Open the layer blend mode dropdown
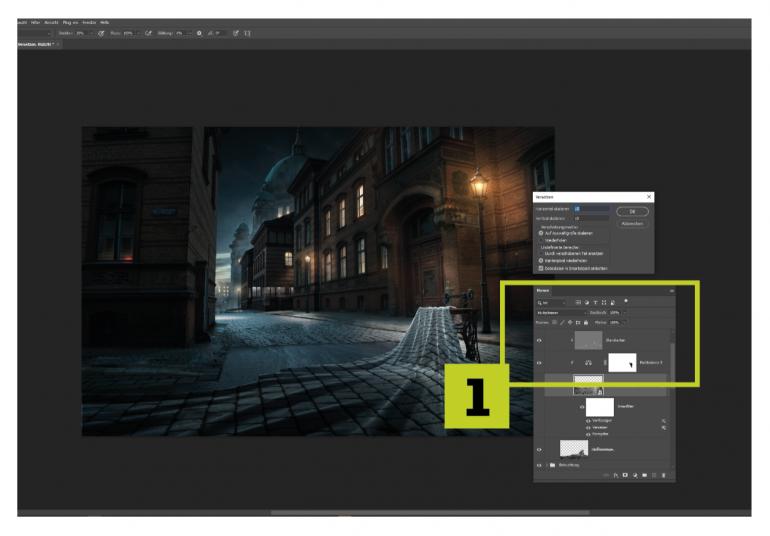This screenshot has height=536, width=770. (562, 313)
